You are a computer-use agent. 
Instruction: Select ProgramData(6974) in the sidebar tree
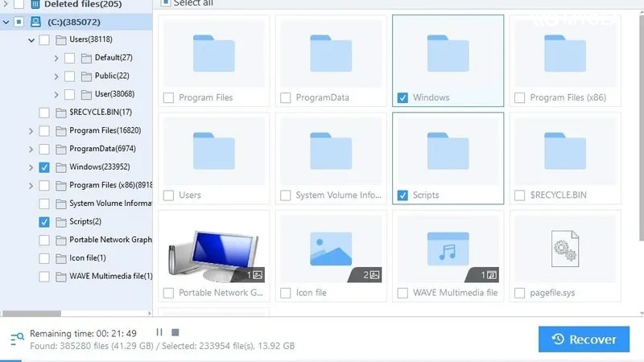(x=102, y=149)
